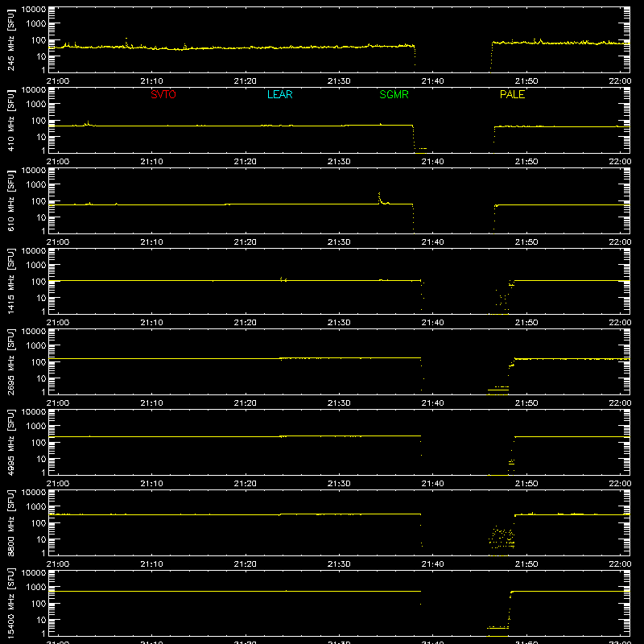Click the 21:10 tick under 245 MHz plot
The width and height of the screenshot is (644, 644).
point(151,81)
